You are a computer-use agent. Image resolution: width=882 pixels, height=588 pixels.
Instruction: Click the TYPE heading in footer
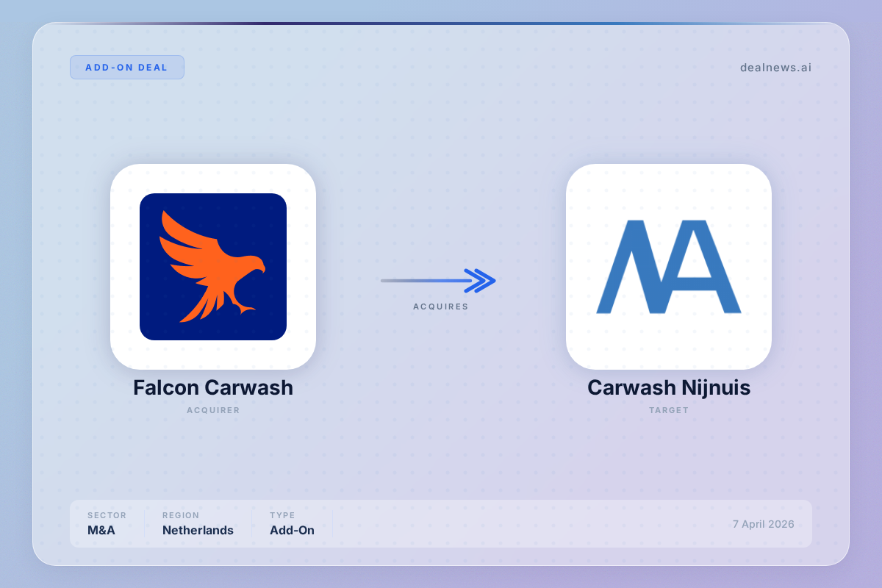point(282,515)
